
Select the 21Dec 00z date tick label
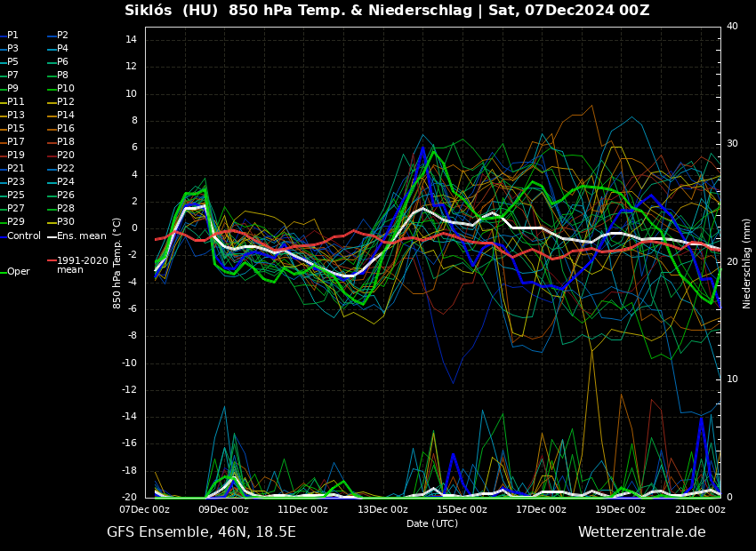point(700,509)
